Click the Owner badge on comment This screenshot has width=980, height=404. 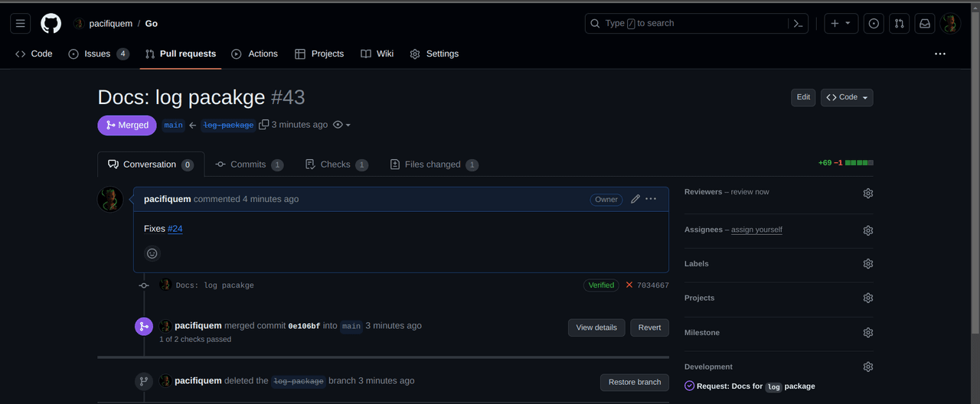(606, 199)
